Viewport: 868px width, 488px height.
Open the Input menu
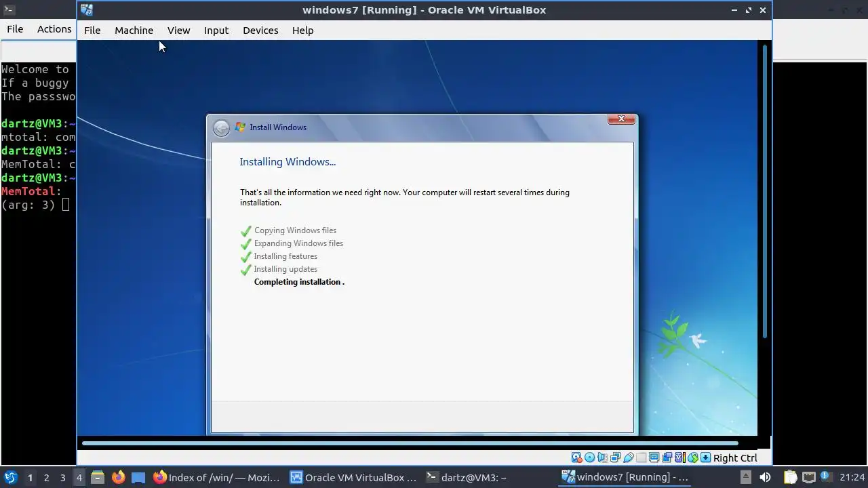point(216,30)
